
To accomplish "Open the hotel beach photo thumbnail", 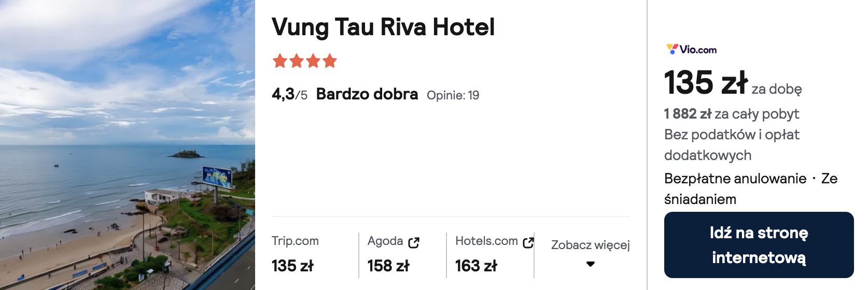I will [x=128, y=145].
